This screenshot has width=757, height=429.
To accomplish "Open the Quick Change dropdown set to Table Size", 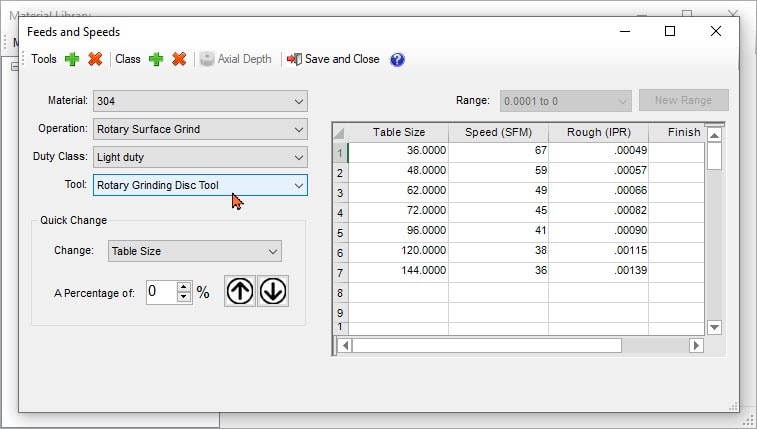I will 273,251.
